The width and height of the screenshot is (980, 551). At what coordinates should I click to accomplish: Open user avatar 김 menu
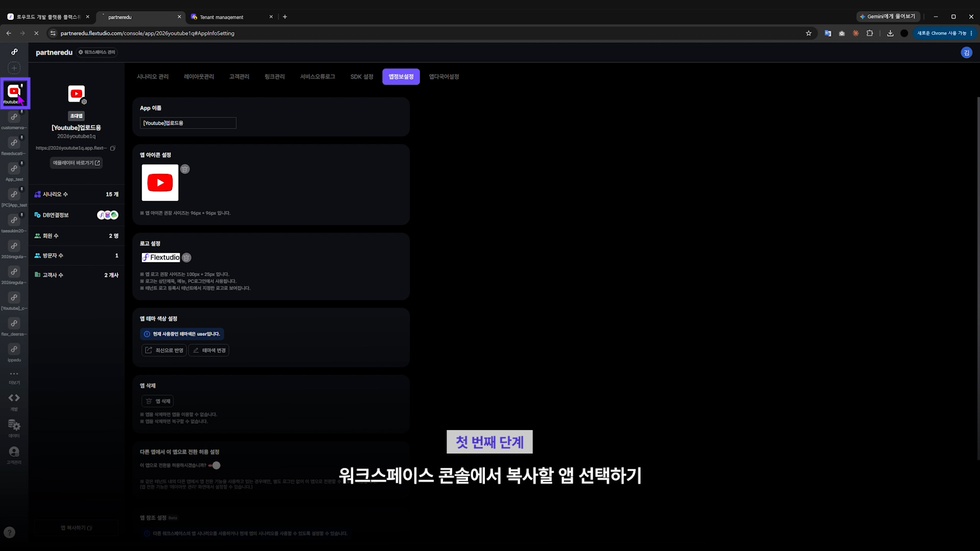click(966, 53)
